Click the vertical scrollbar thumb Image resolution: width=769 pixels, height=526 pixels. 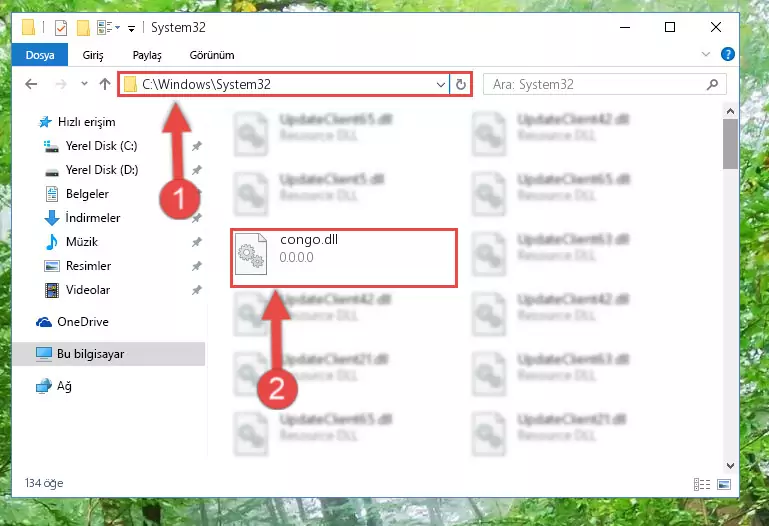coord(730,144)
